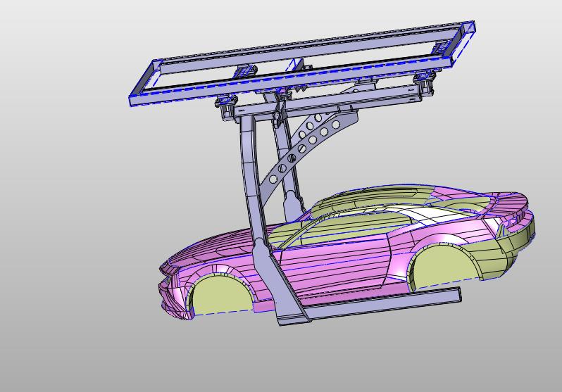Pick the car's front wheel arch opening
Screen dimensions: 562x392
click(x=222, y=295)
